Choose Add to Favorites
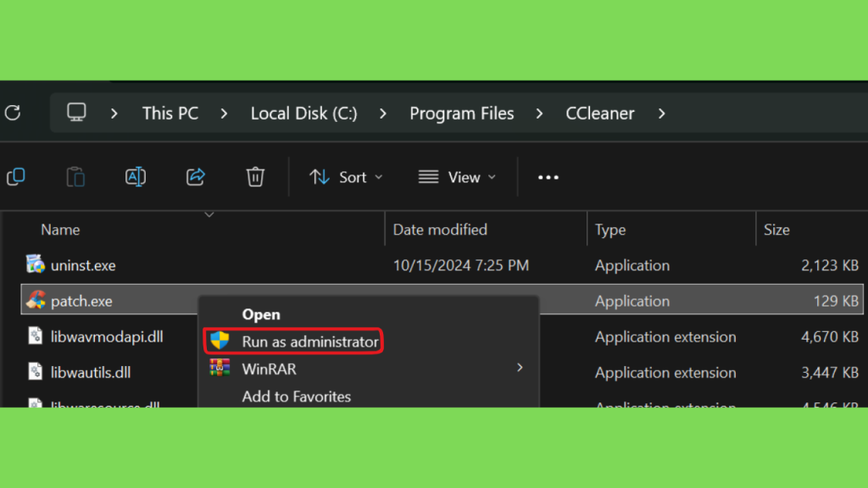Viewport: 868px width, 488px height. pos(296,396)
